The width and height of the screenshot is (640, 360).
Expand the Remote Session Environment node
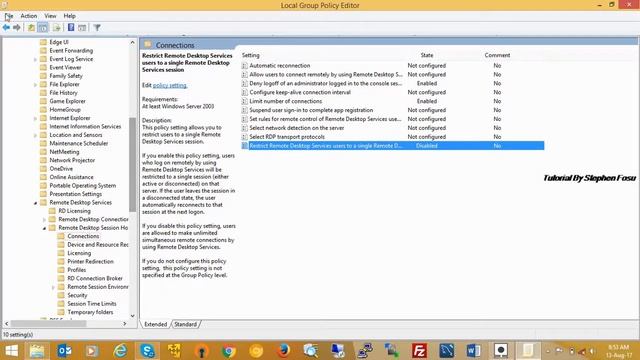pyautogui.click(x=53, y=287)
